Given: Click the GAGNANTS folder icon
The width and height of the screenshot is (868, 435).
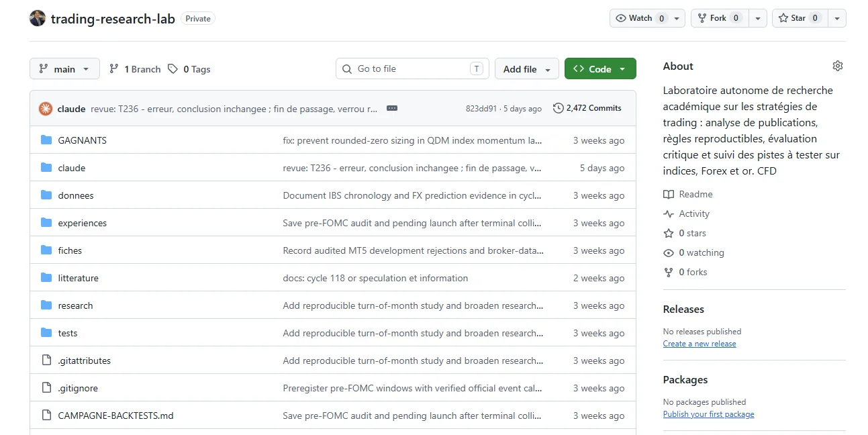Looking at the screenshot, I should [46, 140].
